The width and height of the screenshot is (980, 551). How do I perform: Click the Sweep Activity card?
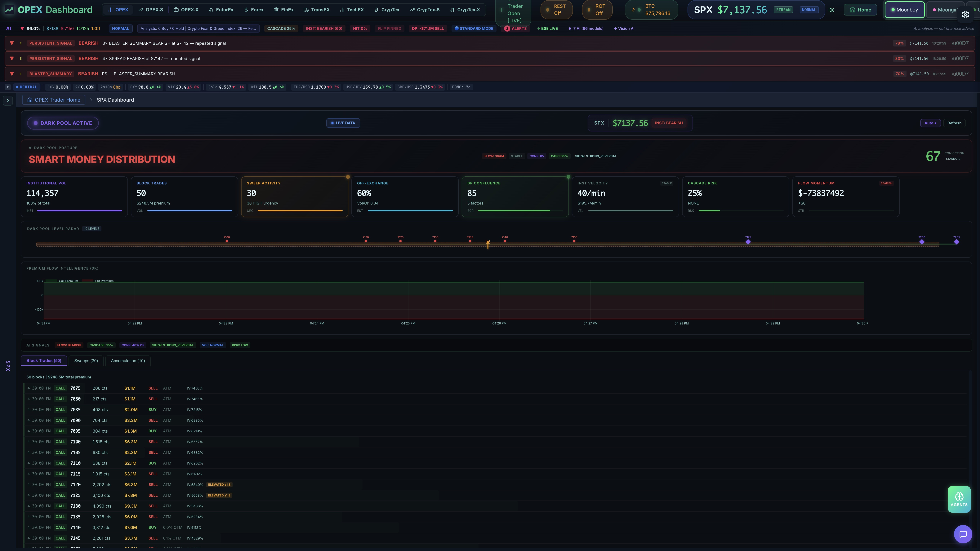click(x=294, y=197)
